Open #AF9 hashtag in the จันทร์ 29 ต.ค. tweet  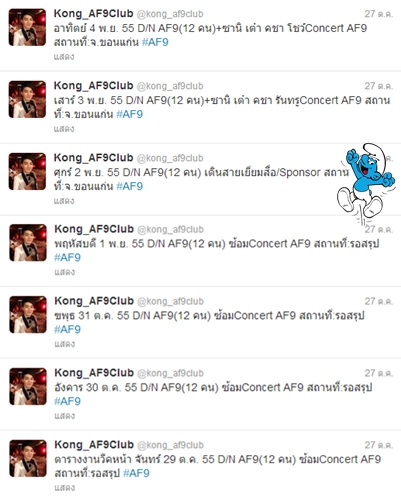click(136, 473)
